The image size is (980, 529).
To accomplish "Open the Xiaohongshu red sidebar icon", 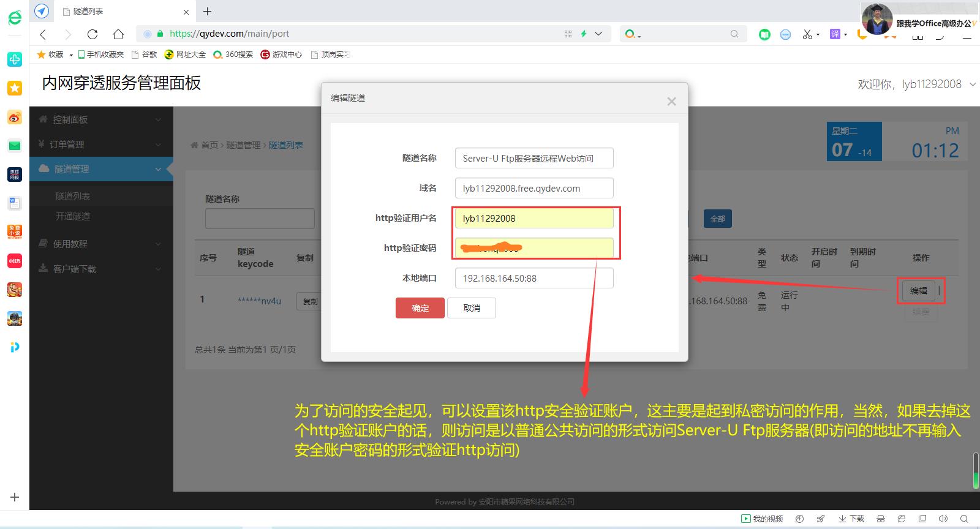I will 15,260.
